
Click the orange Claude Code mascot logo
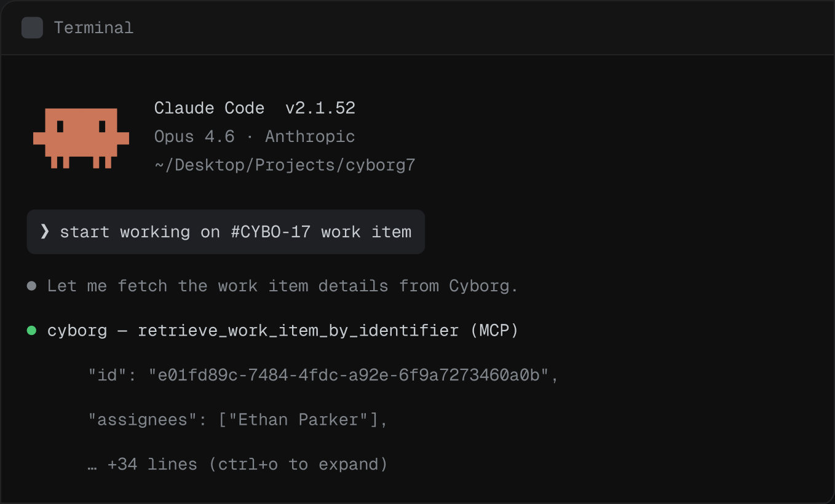(81, 138)
